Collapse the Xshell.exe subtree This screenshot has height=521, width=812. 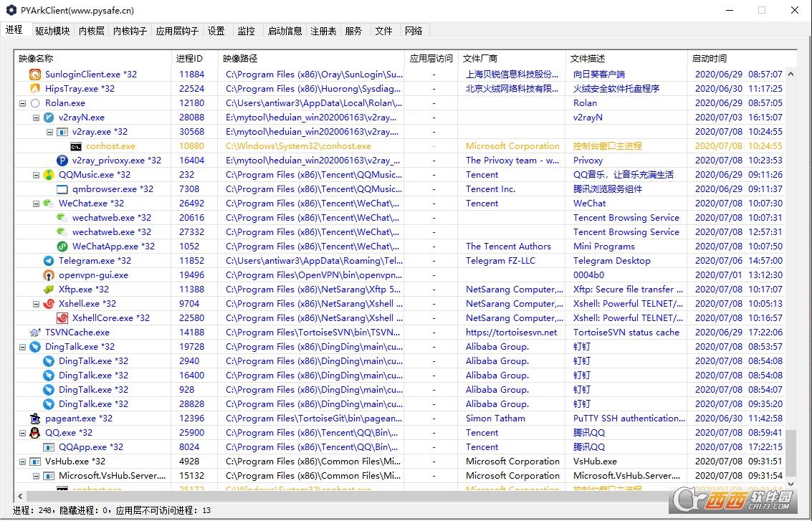pos(37,304)
